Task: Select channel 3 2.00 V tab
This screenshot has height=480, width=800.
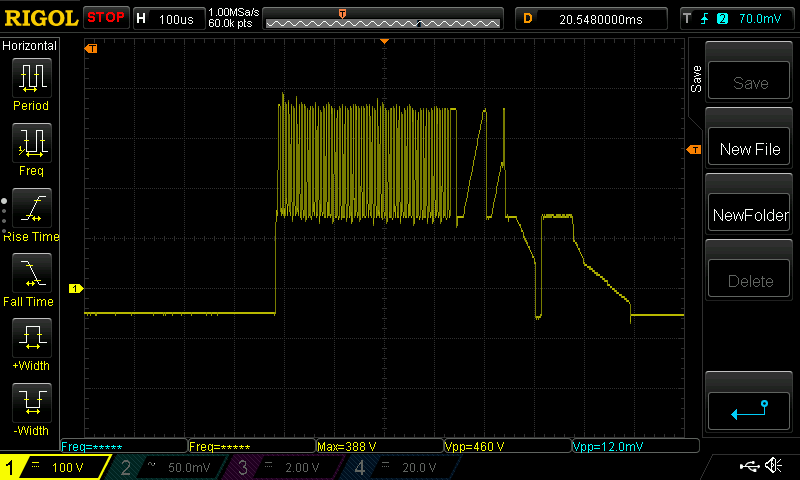Action: 283,467
